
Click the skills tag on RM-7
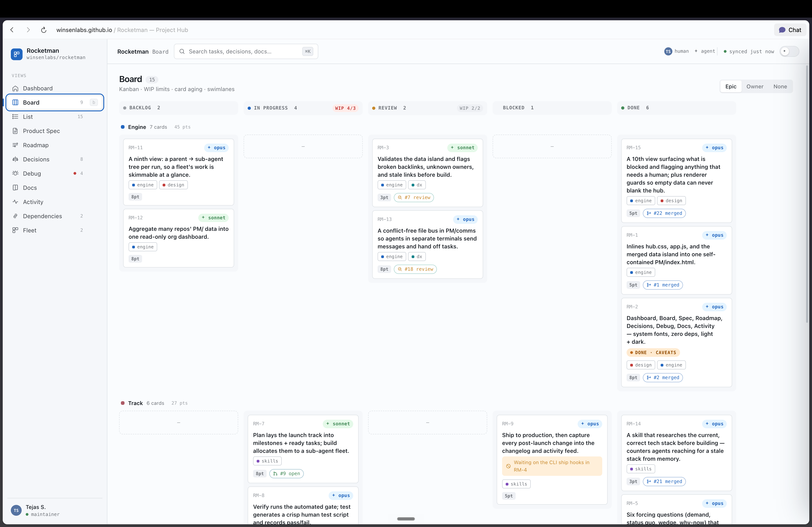click(x=267, y=461)
